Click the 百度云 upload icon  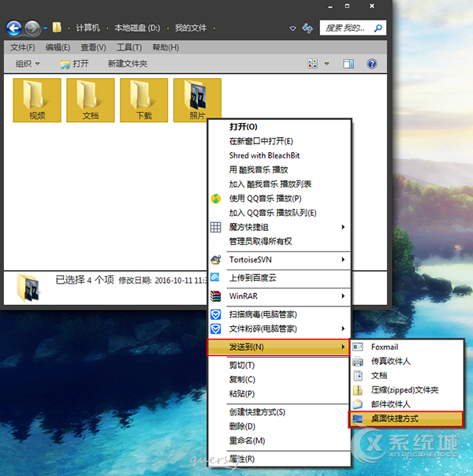(215, 277)
